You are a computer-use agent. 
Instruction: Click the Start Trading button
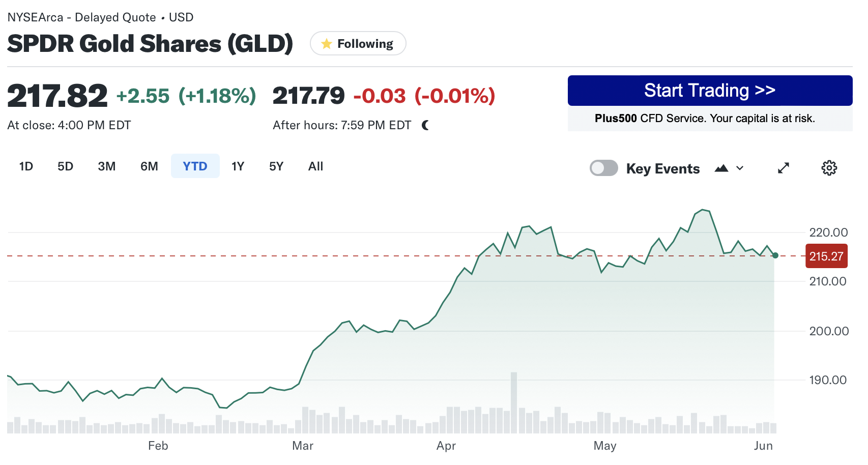tap(710, 91)
